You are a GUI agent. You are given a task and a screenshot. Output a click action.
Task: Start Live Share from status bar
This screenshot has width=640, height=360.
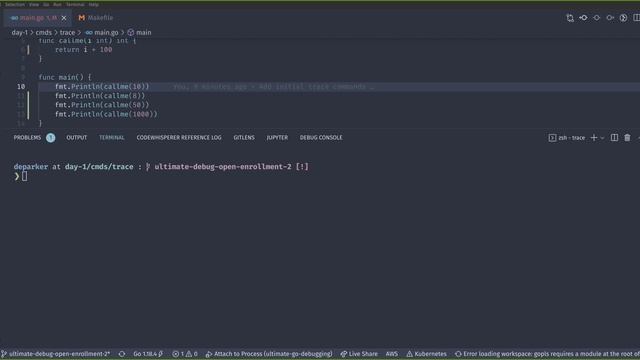pos(359,354)
